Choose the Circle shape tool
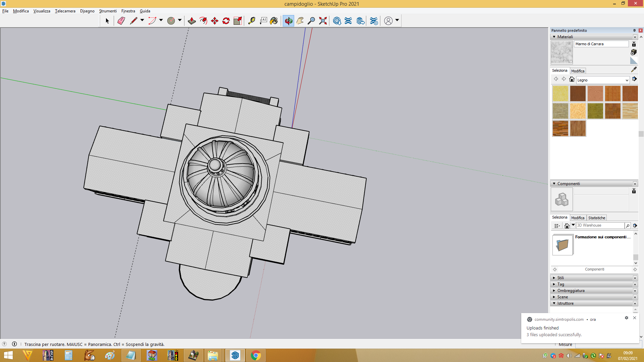 pyautogui.click(x=171, y=21)
